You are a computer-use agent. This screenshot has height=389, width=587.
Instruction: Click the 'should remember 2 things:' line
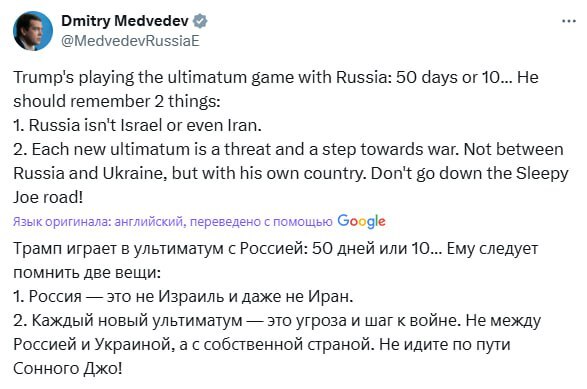[x=117, y=101]
